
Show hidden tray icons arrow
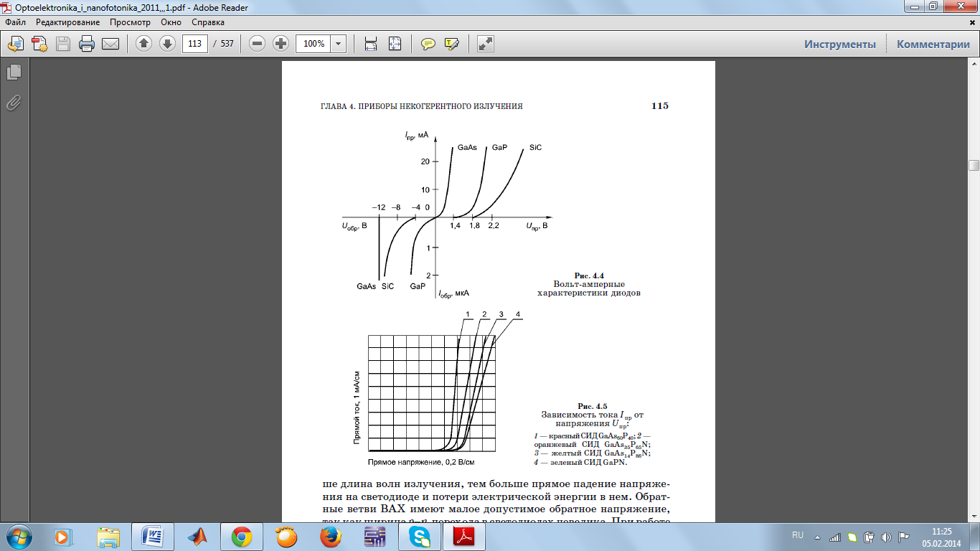(817, 536)
